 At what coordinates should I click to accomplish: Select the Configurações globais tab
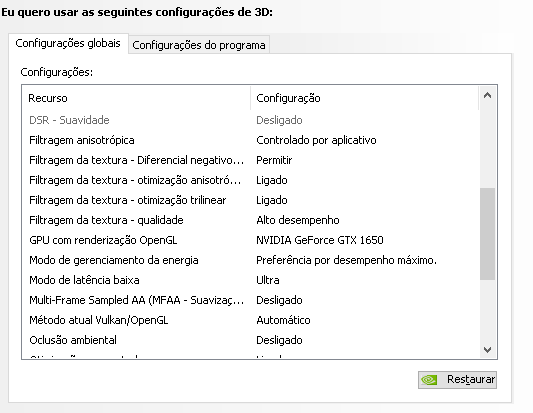[x=68, y=43]
